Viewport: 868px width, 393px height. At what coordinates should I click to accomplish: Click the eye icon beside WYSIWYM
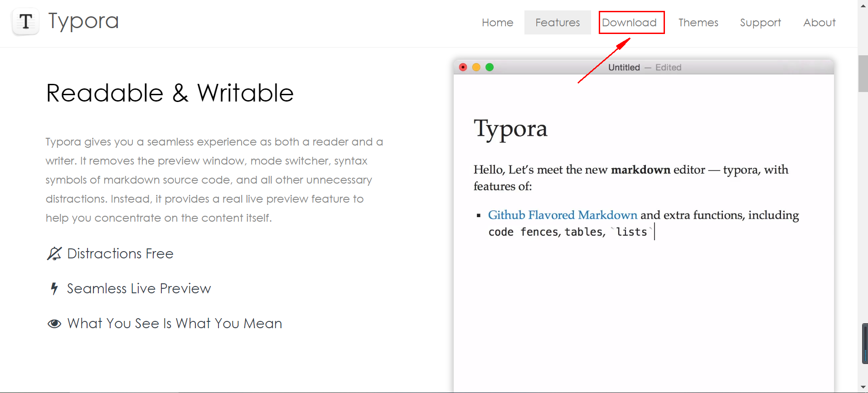pos(54,324)
